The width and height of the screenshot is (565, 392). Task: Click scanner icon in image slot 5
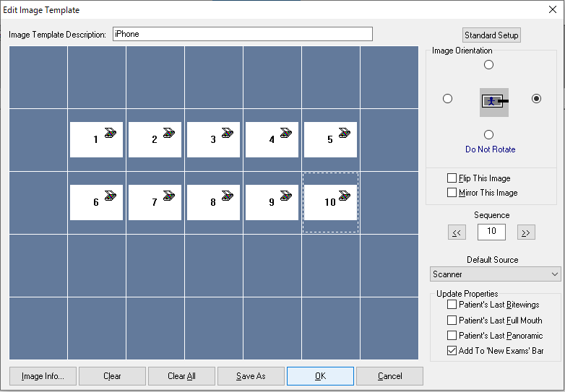coord(345,133)
